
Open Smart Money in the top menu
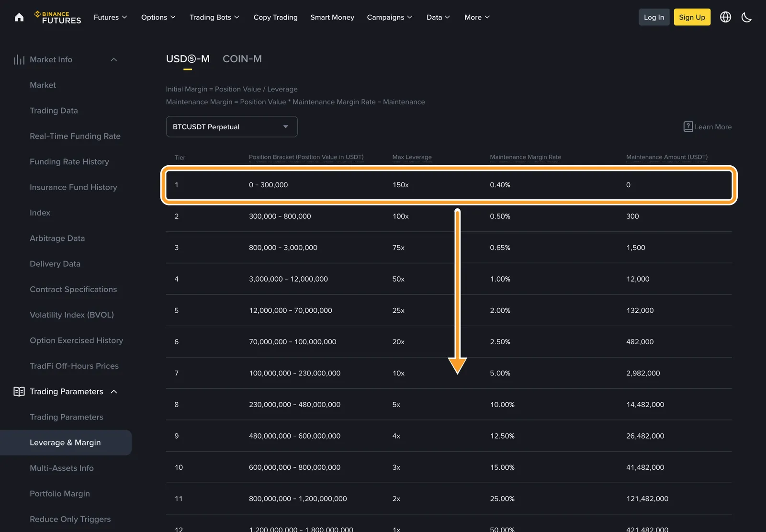pyautogui.click(x=332, y=17)
